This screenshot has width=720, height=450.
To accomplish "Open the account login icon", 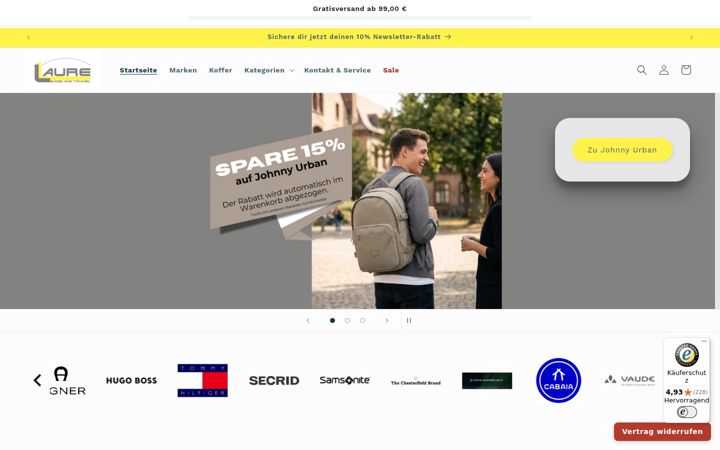I will 664,70.
